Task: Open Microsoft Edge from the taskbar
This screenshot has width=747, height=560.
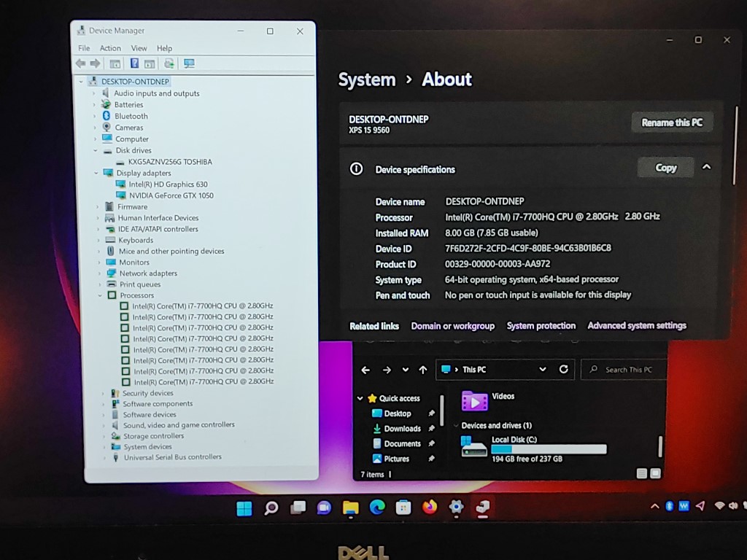Action: [x=377, y=507]
